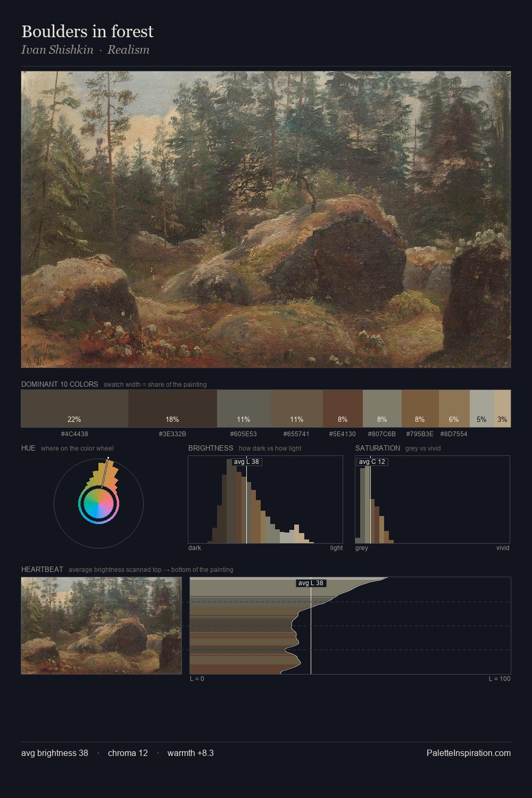532x798 pixels.
Task: Click the brightness histogram avg L 38 label
Action: [246, 462]
